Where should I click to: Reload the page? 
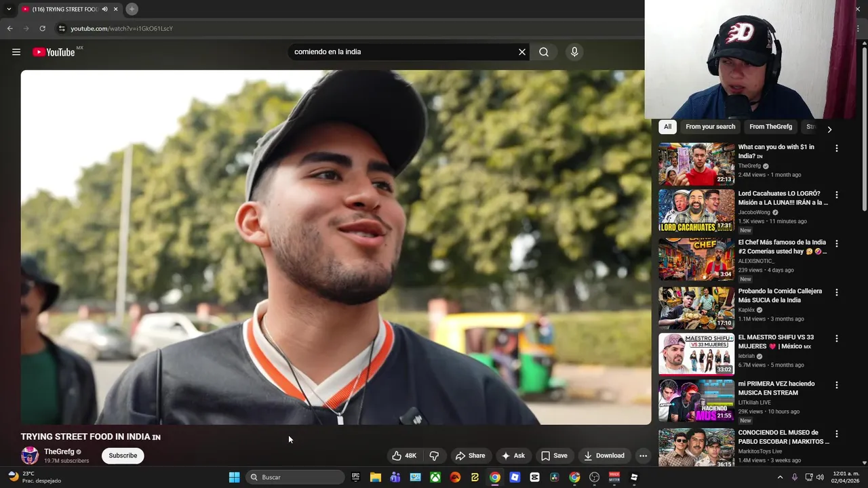click(x=42, y=28)
